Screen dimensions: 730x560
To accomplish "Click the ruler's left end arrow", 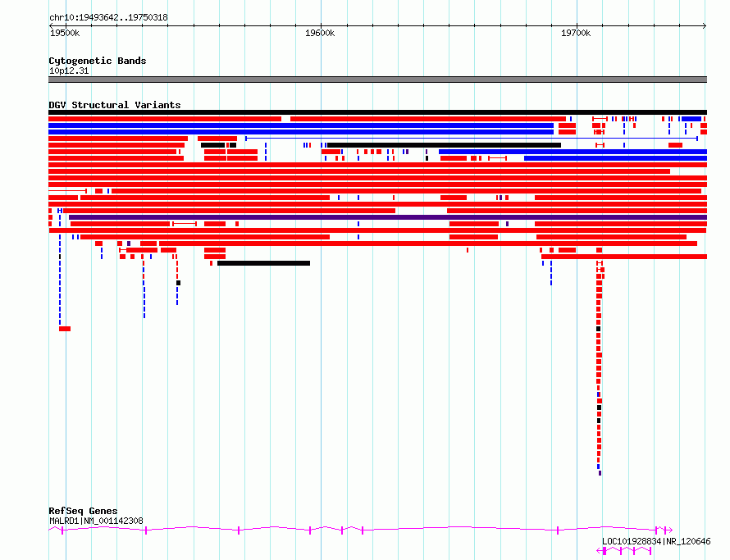I will [51, 25].
